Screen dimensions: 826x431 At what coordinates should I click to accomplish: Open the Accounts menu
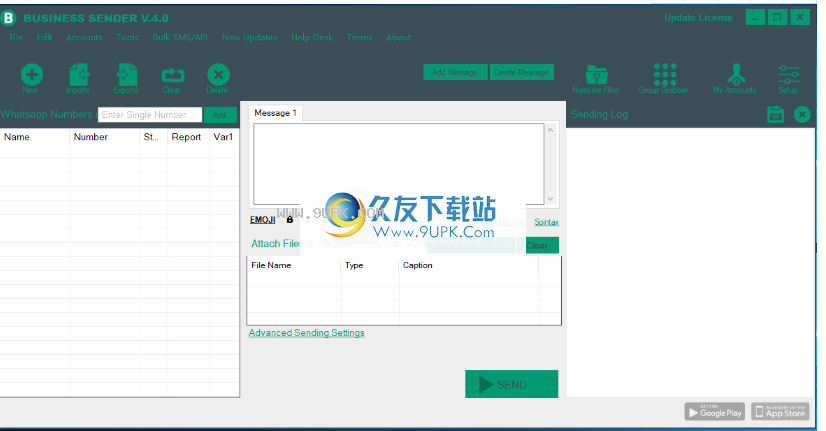[84, 37]
